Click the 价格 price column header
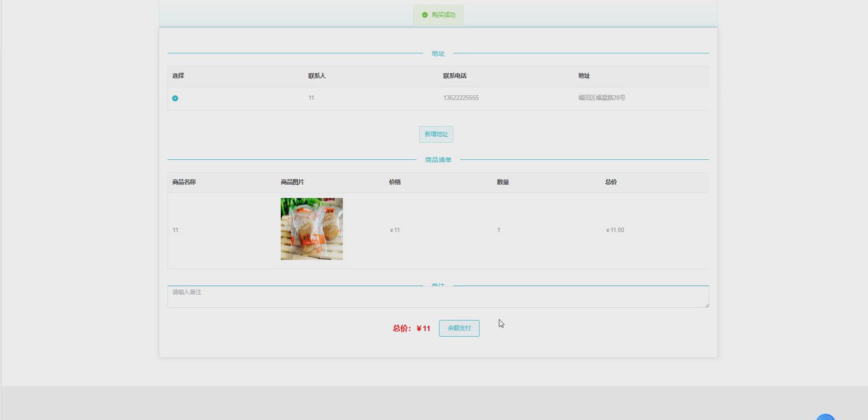 click(394, 182)
